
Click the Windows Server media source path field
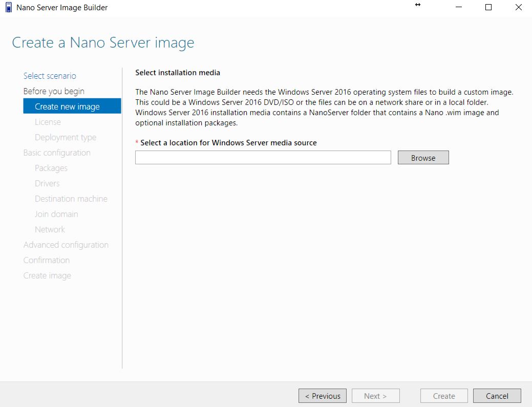[263, 158]
